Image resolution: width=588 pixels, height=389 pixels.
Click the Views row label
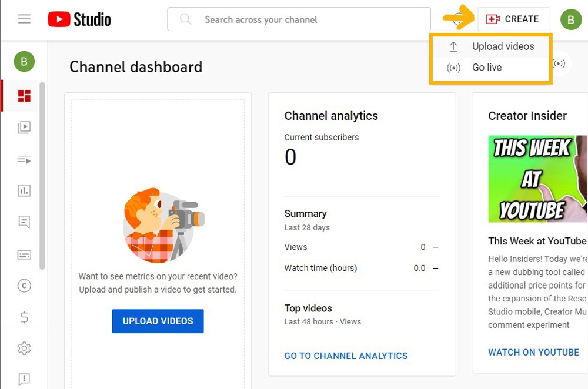296,247
